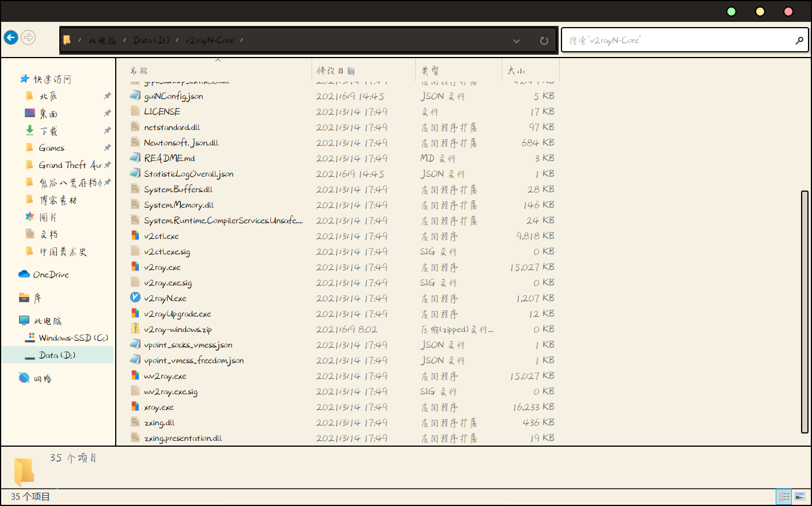This screenshot has height=506, width=812.
Task: Select the System.Buffers.dll file name
Action: tap(179, 189)
